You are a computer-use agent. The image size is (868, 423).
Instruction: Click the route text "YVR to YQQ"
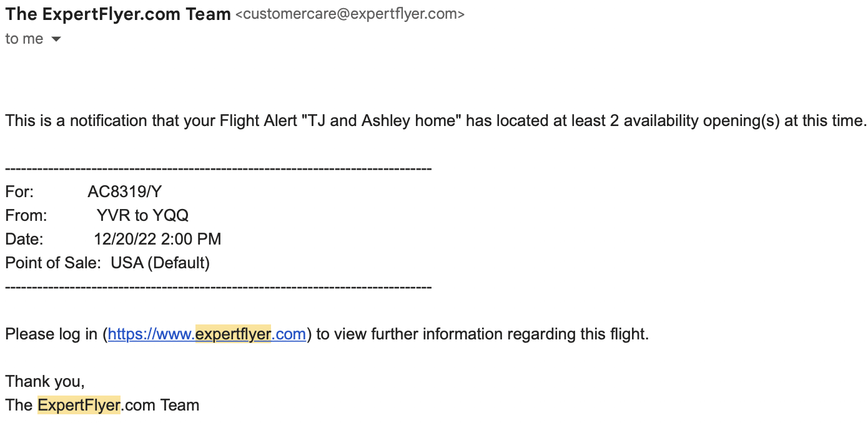(142, 216)
